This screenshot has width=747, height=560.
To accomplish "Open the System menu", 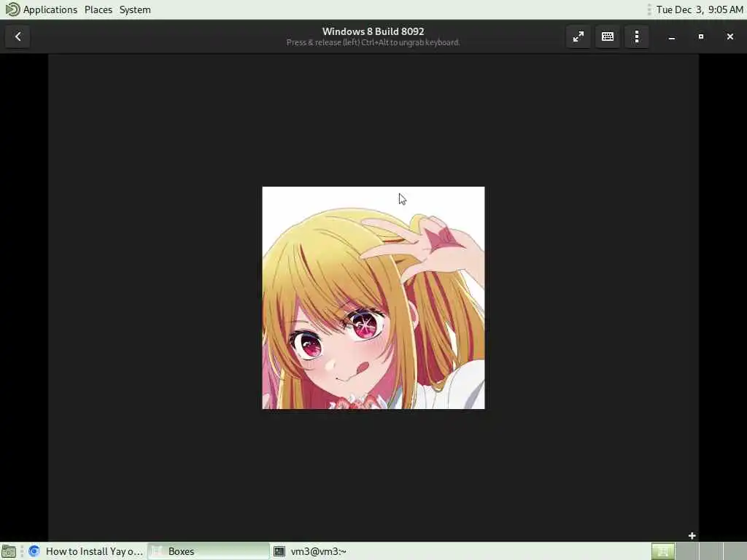I will (135, 9).
